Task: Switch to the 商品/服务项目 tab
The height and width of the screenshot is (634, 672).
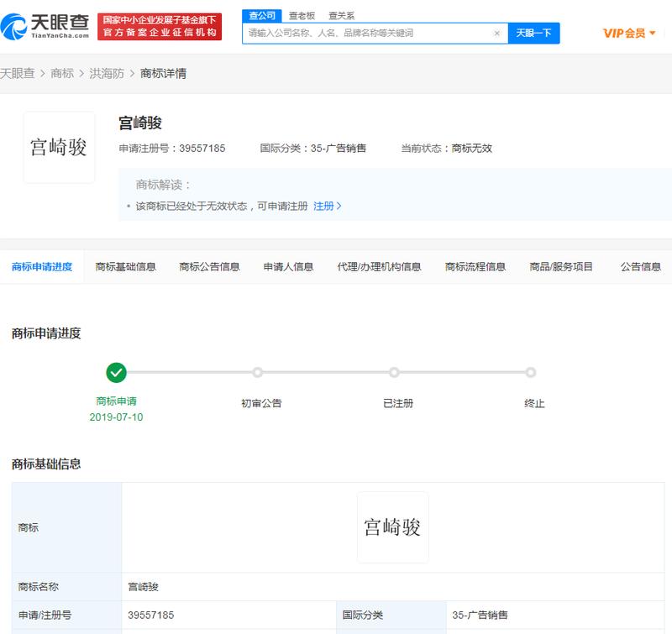Action: pyautogui.click(x=561, y=267)
